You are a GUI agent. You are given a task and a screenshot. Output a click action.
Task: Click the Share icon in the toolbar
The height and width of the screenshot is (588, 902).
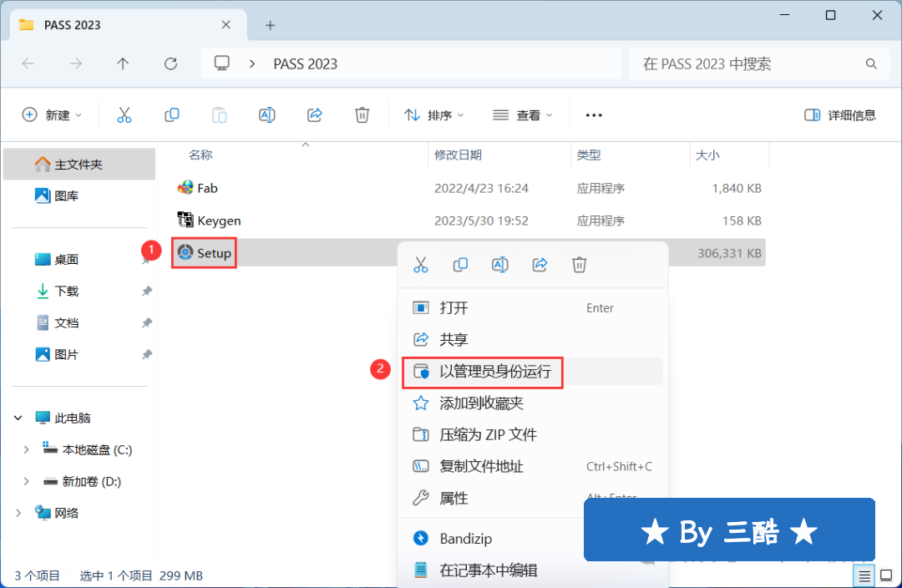[315, 115]
